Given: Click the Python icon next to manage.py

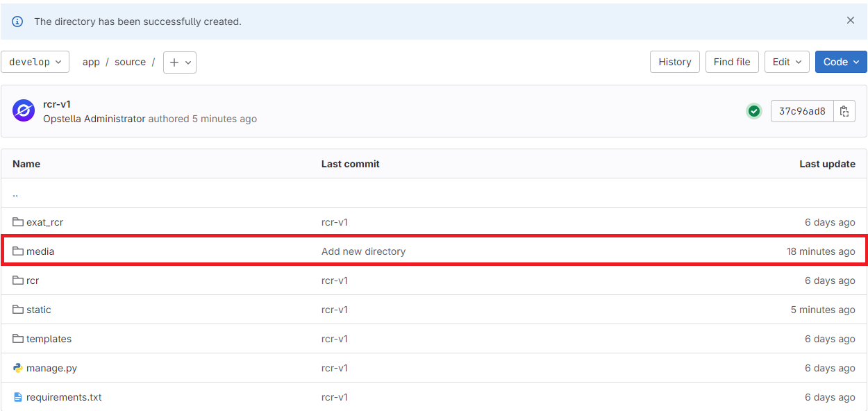Looking at the screenshot, I should (x=18, y=368).
